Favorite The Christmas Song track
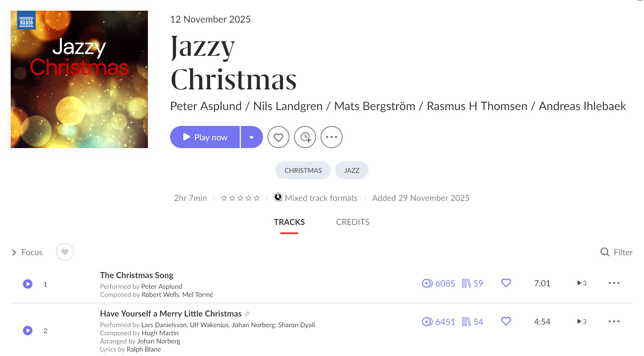 (506, 283)
